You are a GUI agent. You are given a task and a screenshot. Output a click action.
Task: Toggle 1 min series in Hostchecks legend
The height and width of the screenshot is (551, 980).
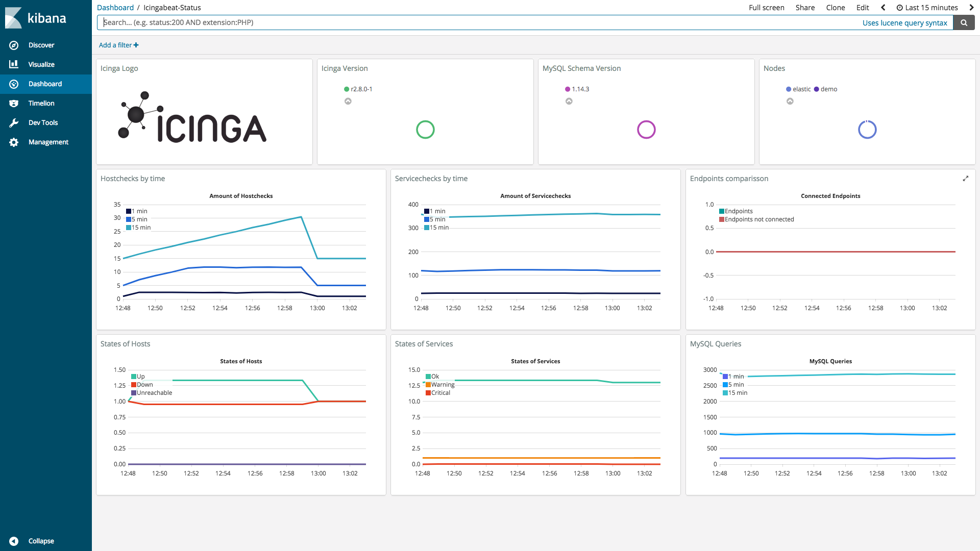point(136,211)
